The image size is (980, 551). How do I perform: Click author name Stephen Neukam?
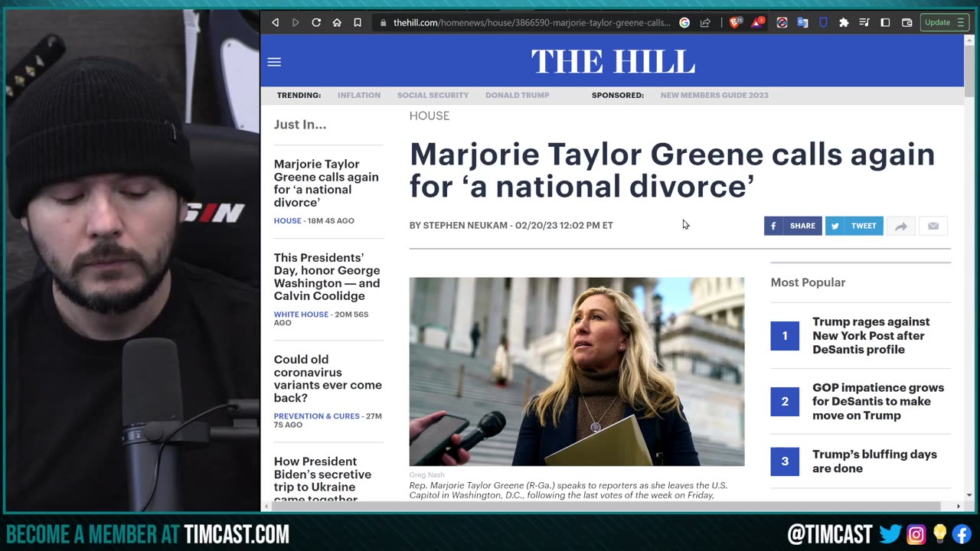pos(465,225)
